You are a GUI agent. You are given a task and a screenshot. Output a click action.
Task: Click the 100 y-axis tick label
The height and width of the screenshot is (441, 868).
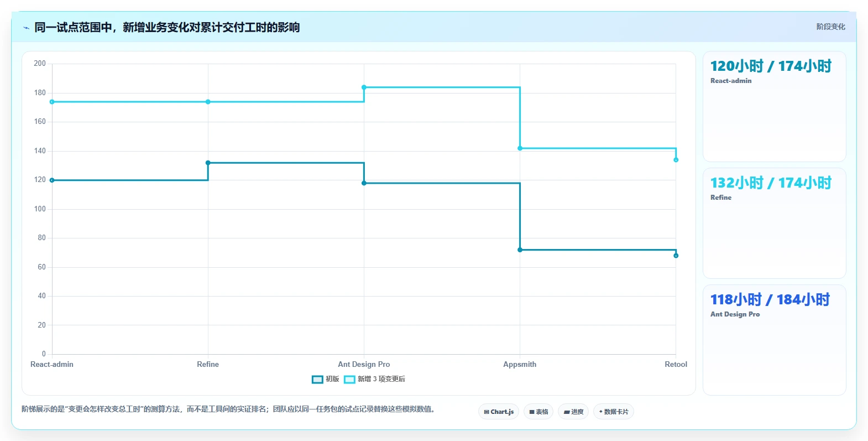(x=40, y=209)
